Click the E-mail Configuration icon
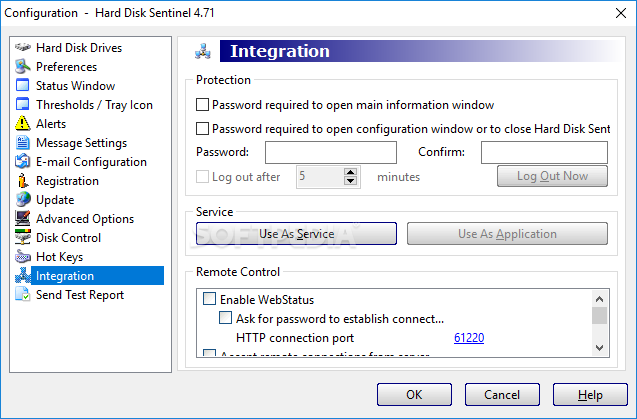The height and width of the screenshot is (419, 637). pyautogui.click(x=23, y=161)
